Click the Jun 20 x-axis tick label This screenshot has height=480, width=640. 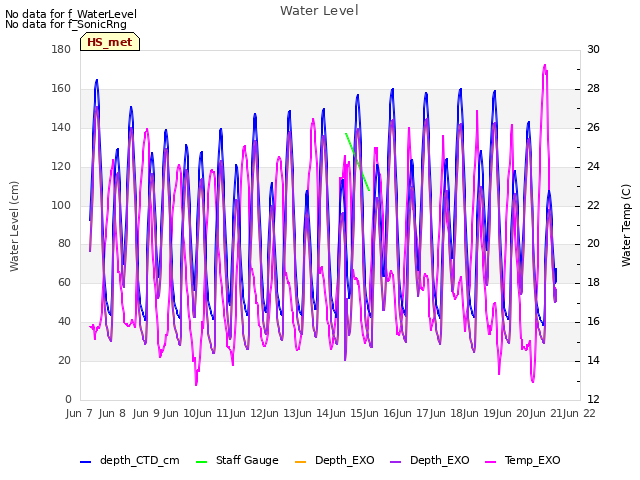(x=513, y=413)
